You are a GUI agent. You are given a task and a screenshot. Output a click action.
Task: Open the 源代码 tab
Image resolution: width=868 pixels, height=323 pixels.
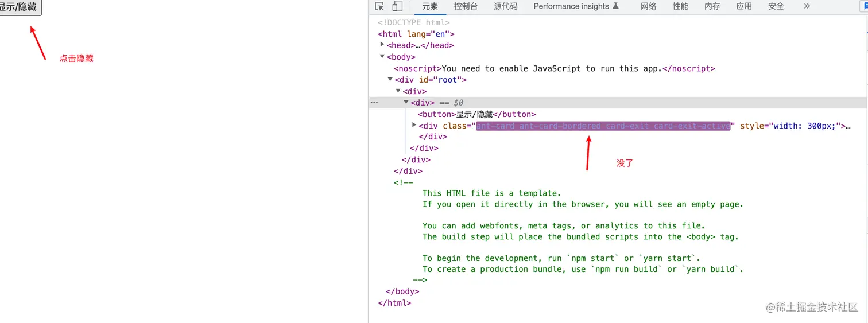pyautogui.click(x=506, y=6)
